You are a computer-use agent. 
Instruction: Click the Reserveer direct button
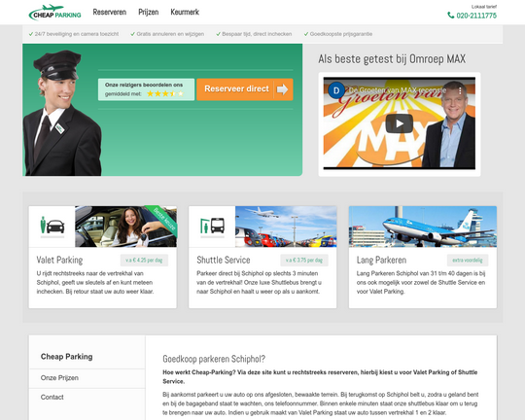(x=245, y=89)
